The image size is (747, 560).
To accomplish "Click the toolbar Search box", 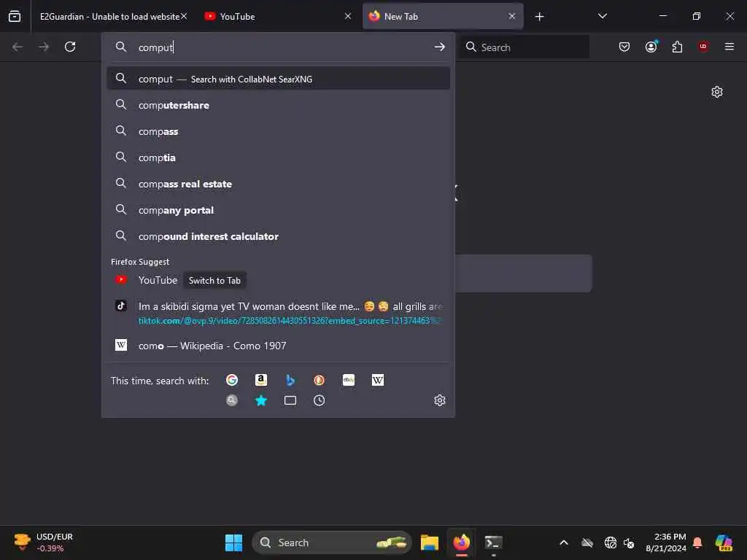I will click(x=524, y=47).
